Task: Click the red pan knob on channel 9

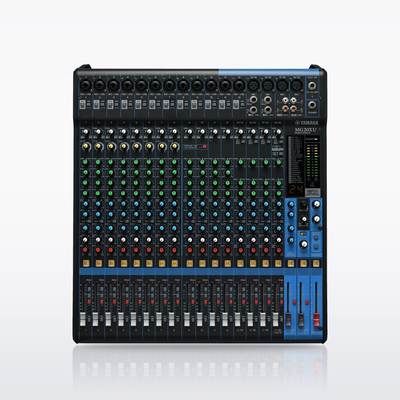Action: (190, 250)
